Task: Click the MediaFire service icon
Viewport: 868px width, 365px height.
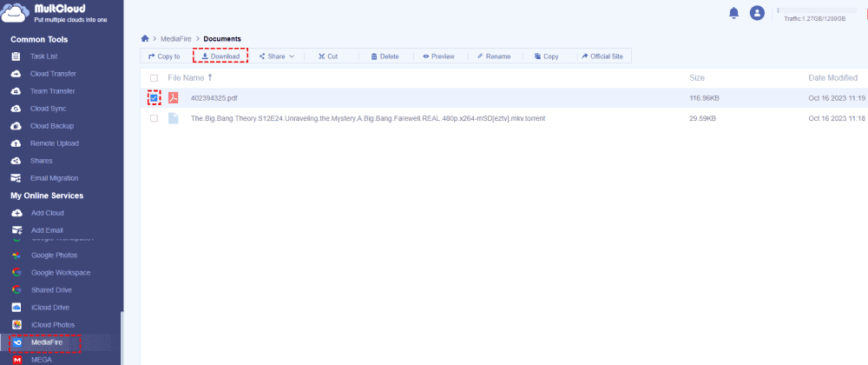Action: click(17, 343)
